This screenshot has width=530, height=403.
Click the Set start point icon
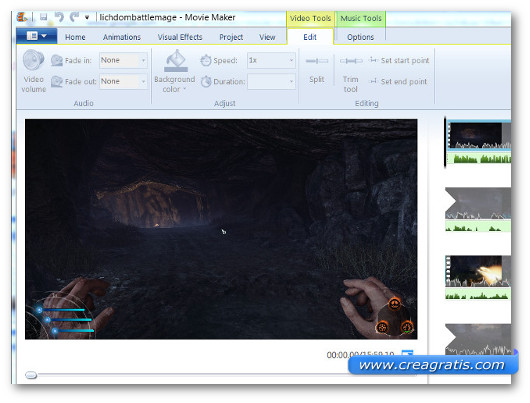373,60
